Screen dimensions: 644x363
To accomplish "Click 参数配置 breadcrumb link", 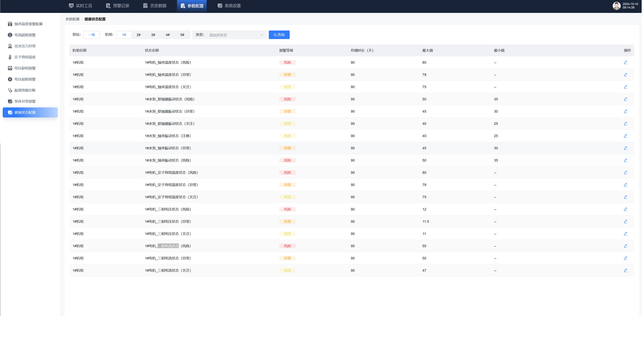I will (x=73, y=19).
